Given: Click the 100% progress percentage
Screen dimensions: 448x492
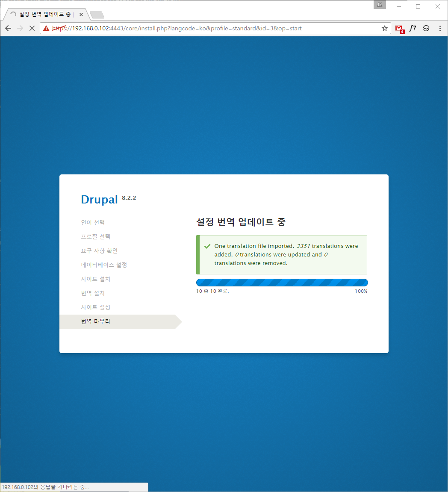Looking at the screenshot, I should tap(361, 291).
